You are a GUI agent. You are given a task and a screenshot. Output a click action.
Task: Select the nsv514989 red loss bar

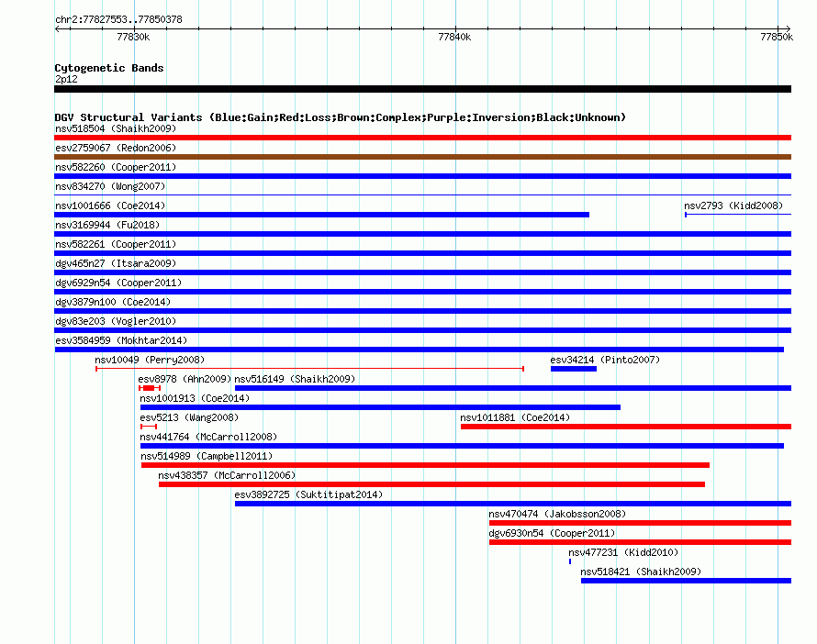tap(425, 465)
